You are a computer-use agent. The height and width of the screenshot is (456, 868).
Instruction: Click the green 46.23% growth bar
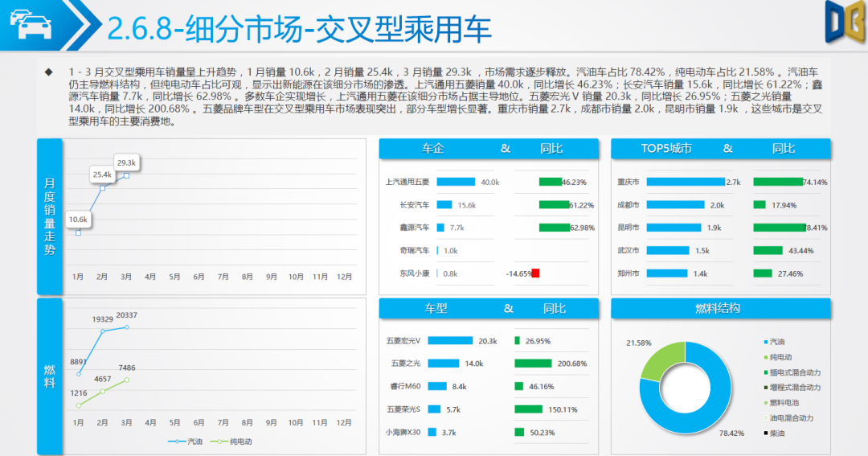551,182
